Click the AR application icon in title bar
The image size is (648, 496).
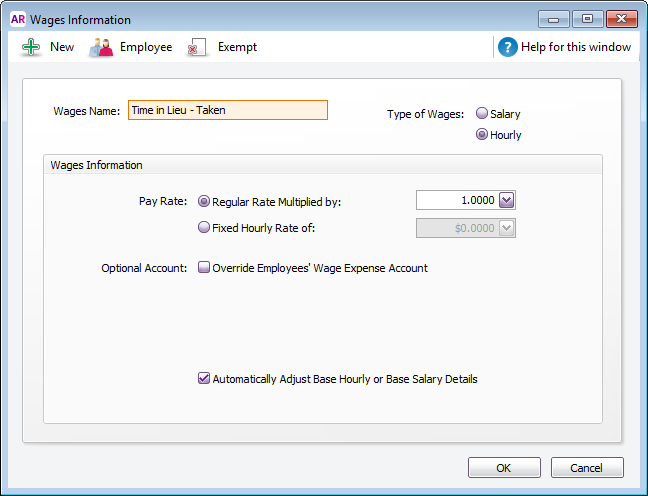tap(17, 19)
